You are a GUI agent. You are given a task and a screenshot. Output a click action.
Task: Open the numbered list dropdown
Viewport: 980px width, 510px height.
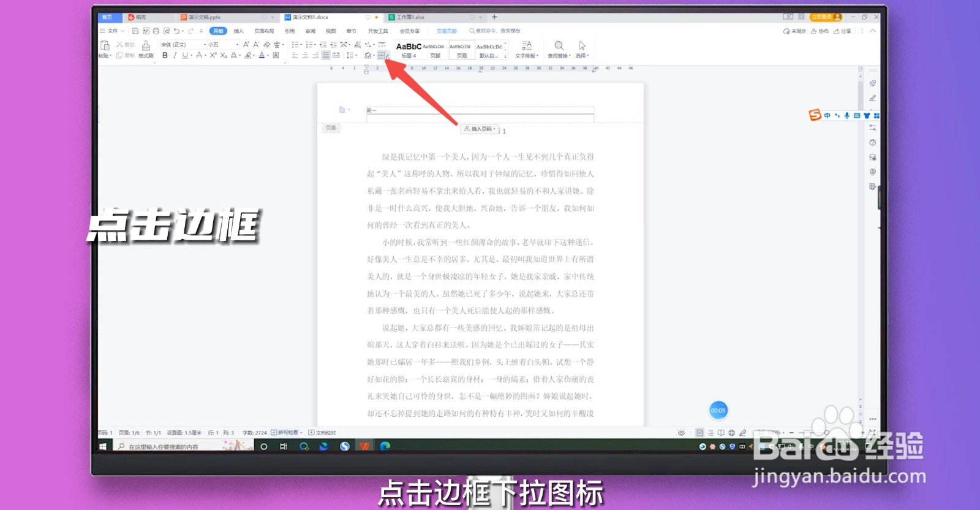[315, 45]
